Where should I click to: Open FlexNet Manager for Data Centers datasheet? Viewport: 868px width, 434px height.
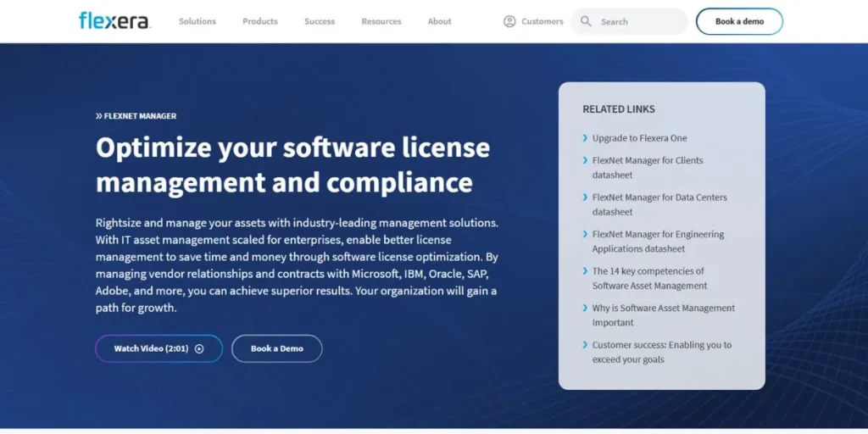pyautogui.click(x=659, y=204)
